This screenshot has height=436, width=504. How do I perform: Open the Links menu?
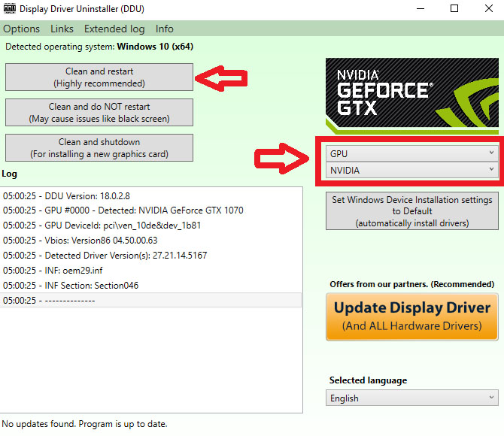(x=62, y=29)
